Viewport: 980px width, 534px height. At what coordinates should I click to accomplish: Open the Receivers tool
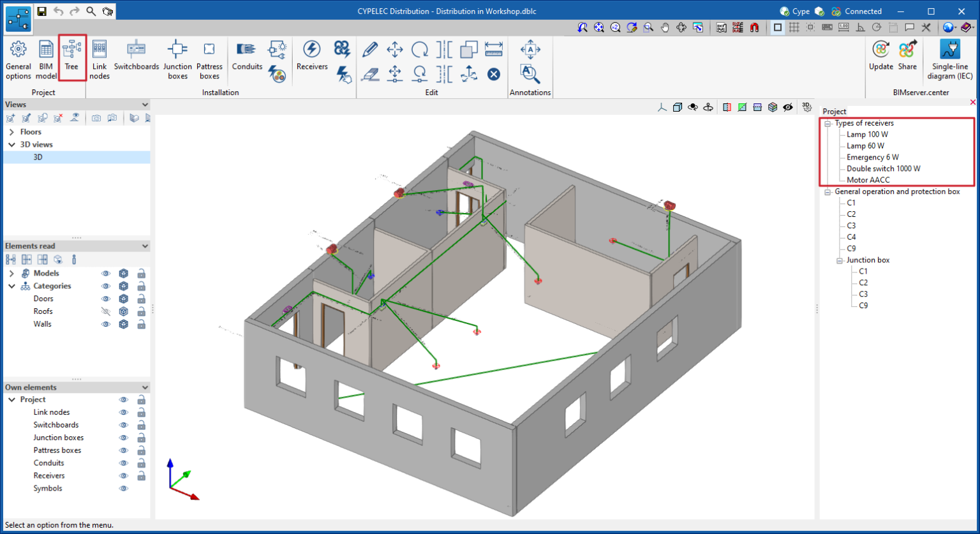[312, 57]
